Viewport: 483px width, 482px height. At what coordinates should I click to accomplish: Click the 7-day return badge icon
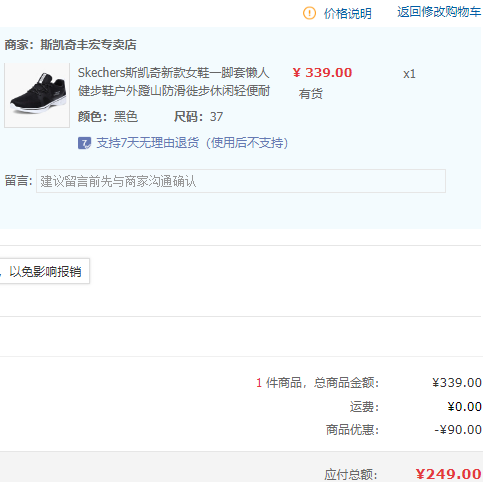pyautogui.click(x=84, y=143)
